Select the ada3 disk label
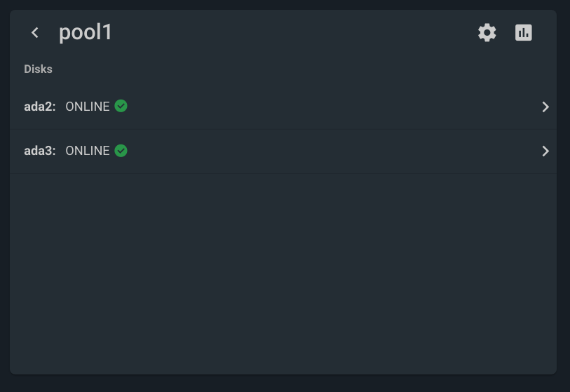 (40, 151)
